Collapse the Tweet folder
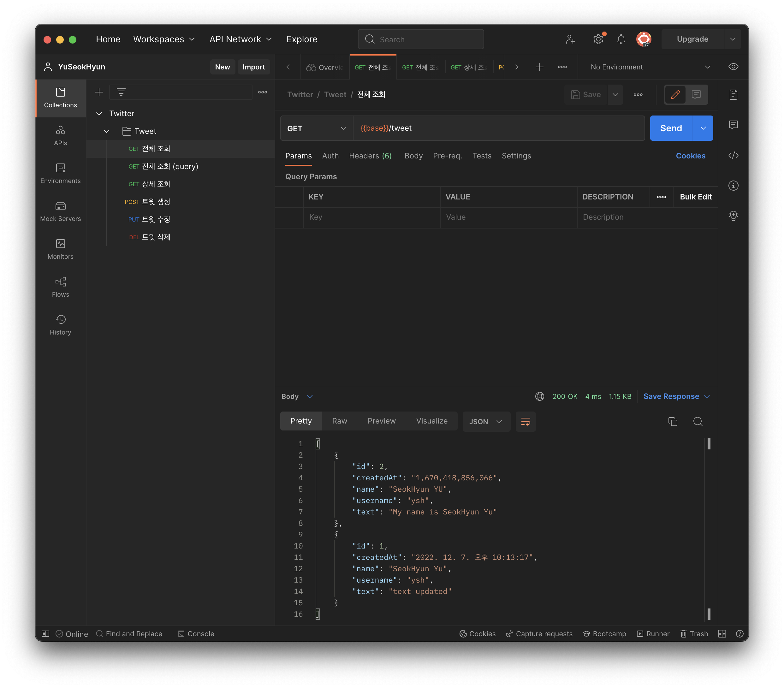This screenshot has width=784, height=688. click(x=107, y=131)
